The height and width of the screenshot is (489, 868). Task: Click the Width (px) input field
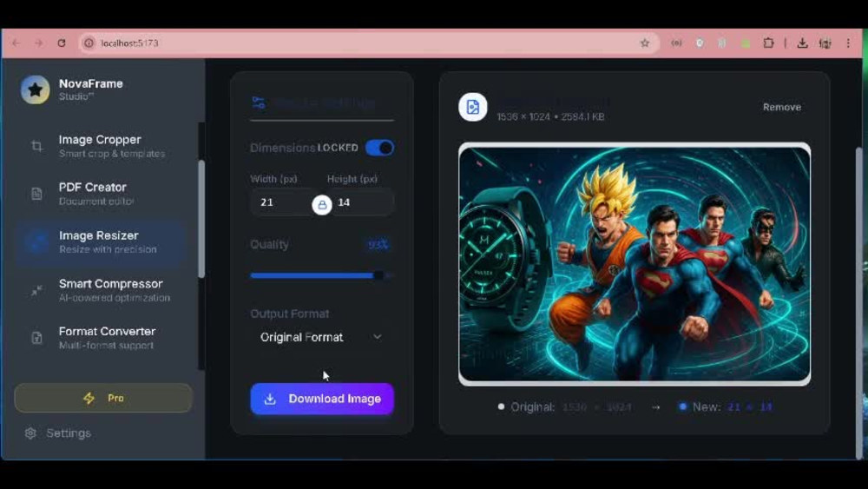pos(282,202)
